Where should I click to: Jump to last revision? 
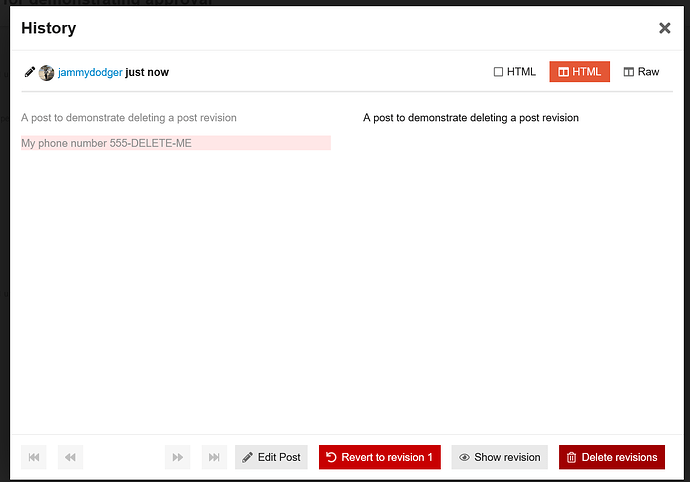coord(214,457)
